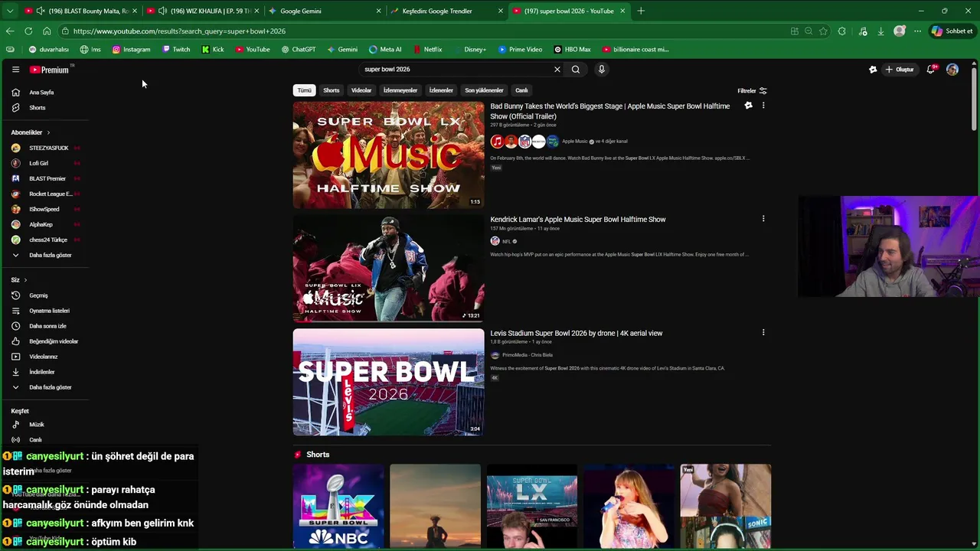Click the page vertical scrollbar
The height and width of the screenshot is (551, 980).
[x=974, y=99]
